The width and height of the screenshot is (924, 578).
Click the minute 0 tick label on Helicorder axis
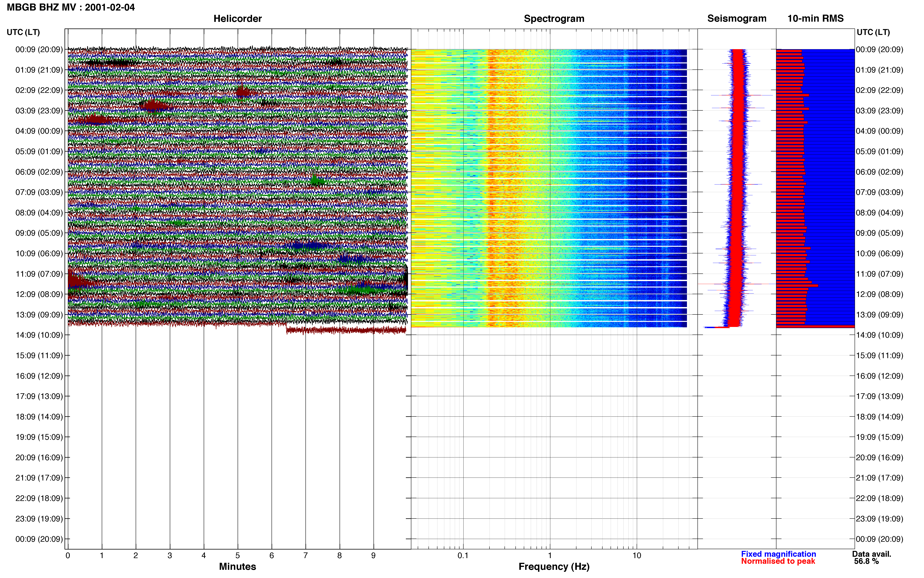tap(68, 555)
